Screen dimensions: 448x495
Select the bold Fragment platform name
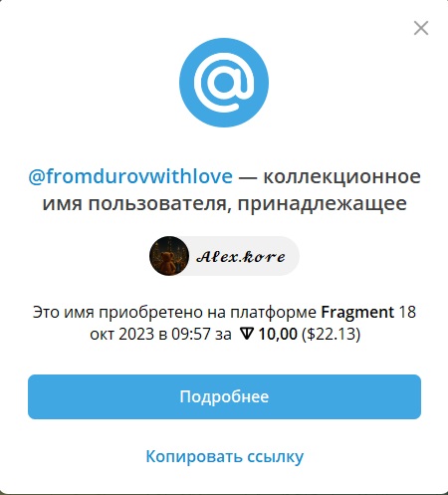click(x=357, y=312)
